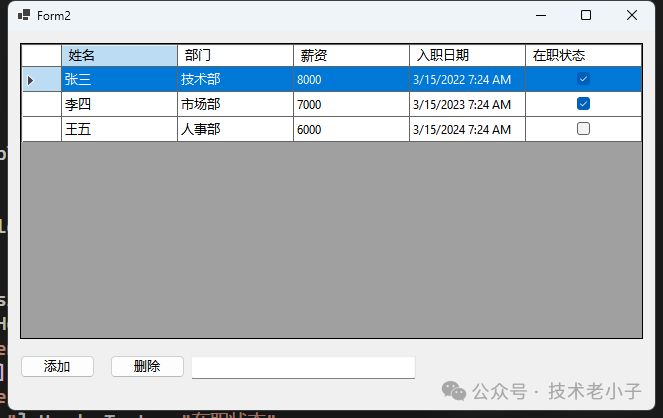Image resolution: width=663 pixels, height=418 pixels.
Task: Maximize the Form2 window
Action: tap(586, 15)
